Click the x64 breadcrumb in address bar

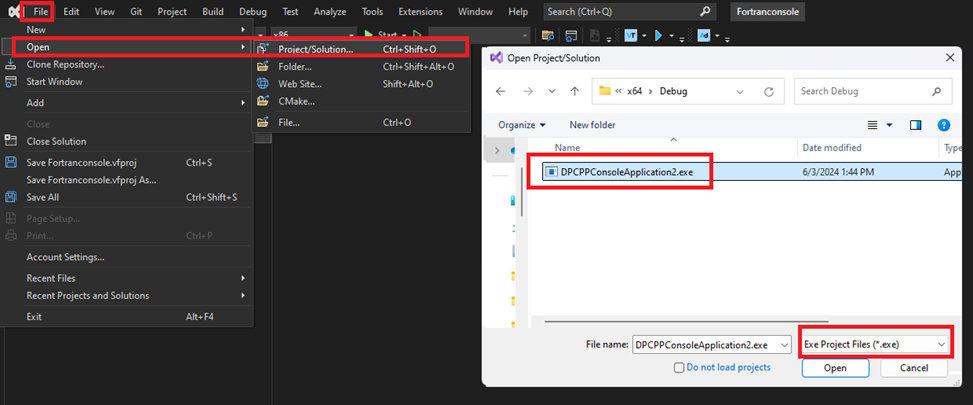[x=634, y=91]
